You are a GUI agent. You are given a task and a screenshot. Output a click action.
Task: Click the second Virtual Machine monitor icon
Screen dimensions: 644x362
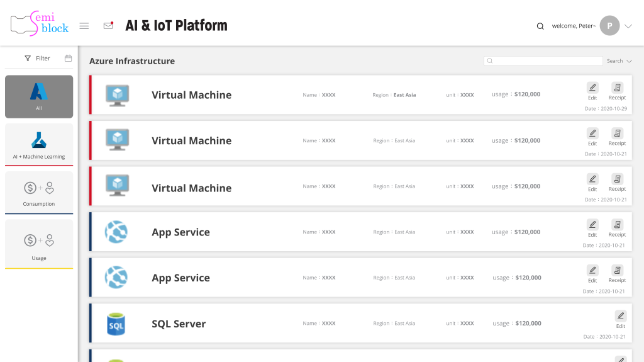(118, 140)
